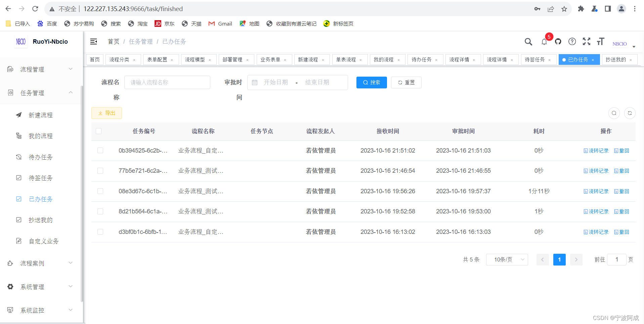Hide the search bar with round search icon
The image size is (644, 324).
pyautogui.click(x=614, y=113)
